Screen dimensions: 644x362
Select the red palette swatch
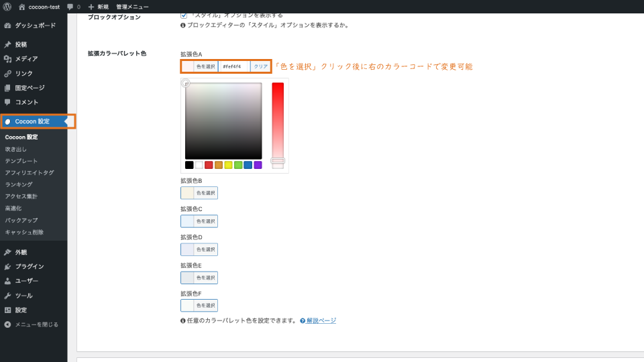tap(209, 165)
